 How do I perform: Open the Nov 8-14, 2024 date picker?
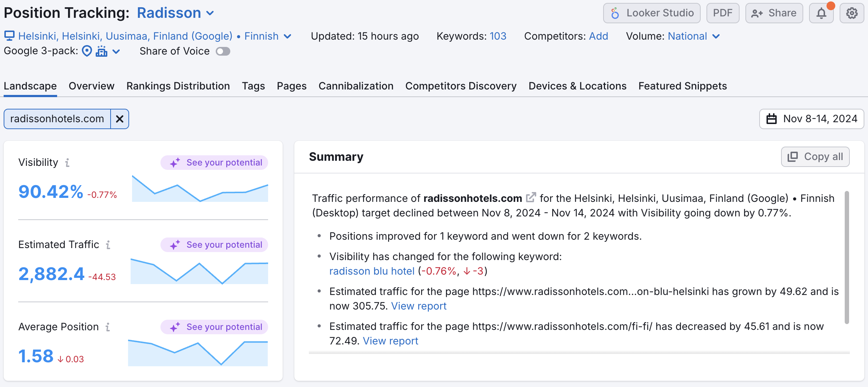click(812, 119)
